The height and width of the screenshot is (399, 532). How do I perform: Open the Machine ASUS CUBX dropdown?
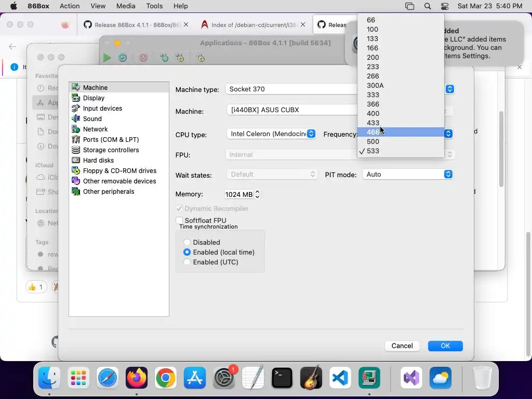point(340,110)
